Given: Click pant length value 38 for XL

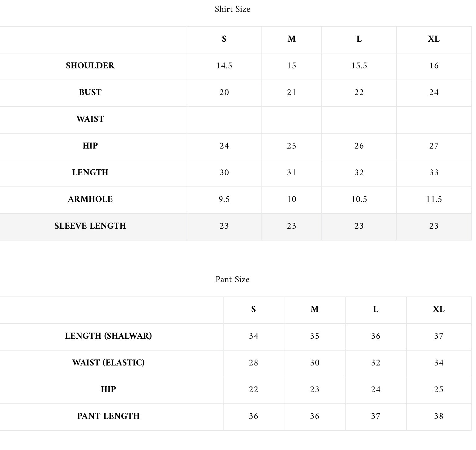Looking at the screenshot, I should tap(438, 416).
